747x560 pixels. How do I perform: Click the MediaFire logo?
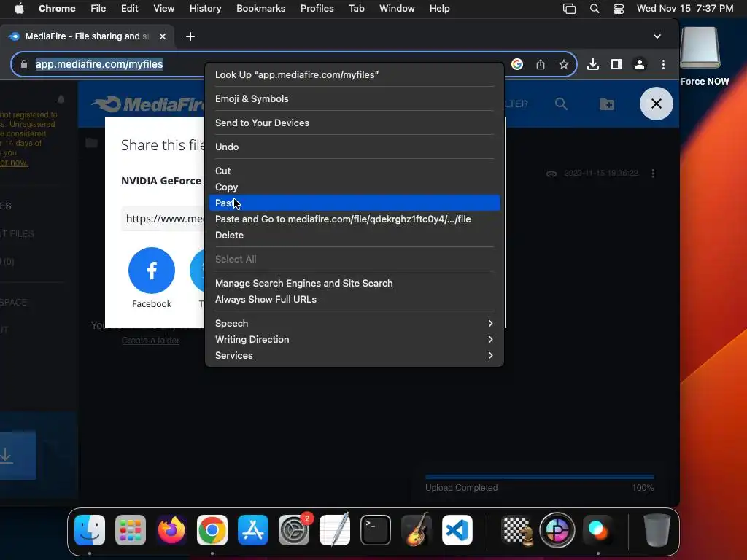148,104
